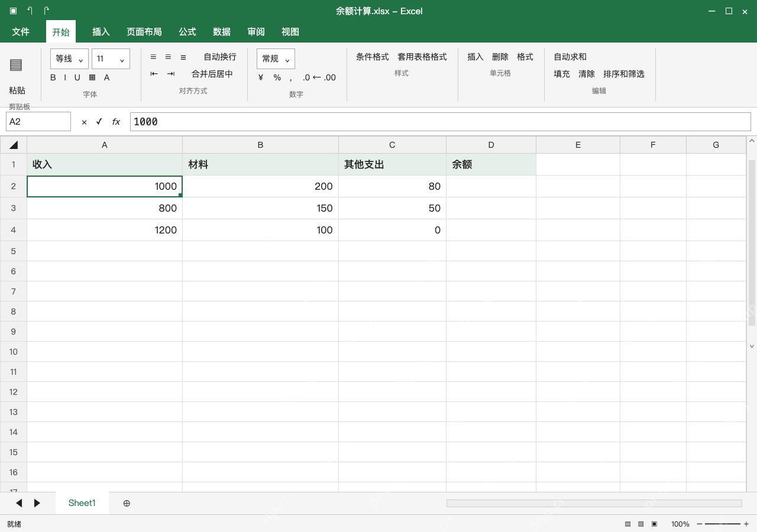Toggle bold formatting
Viewport: 757px width, 532px height.
[x=53, y=77]
